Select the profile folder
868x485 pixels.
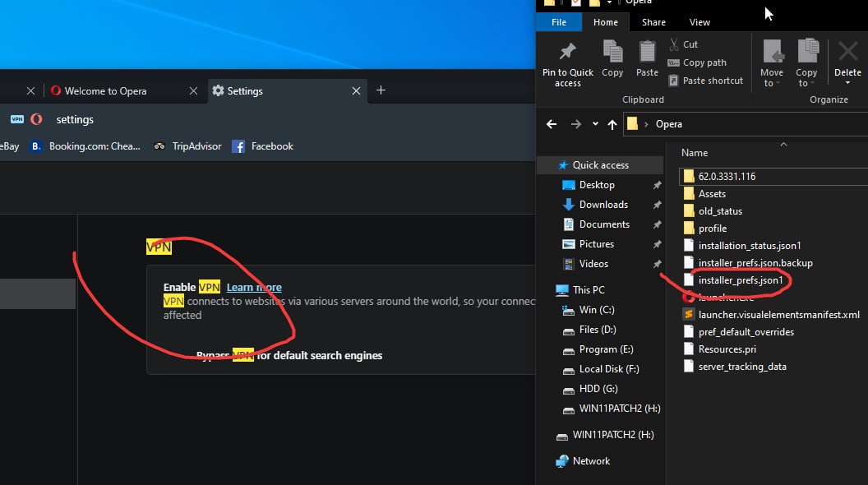point(712,228)
